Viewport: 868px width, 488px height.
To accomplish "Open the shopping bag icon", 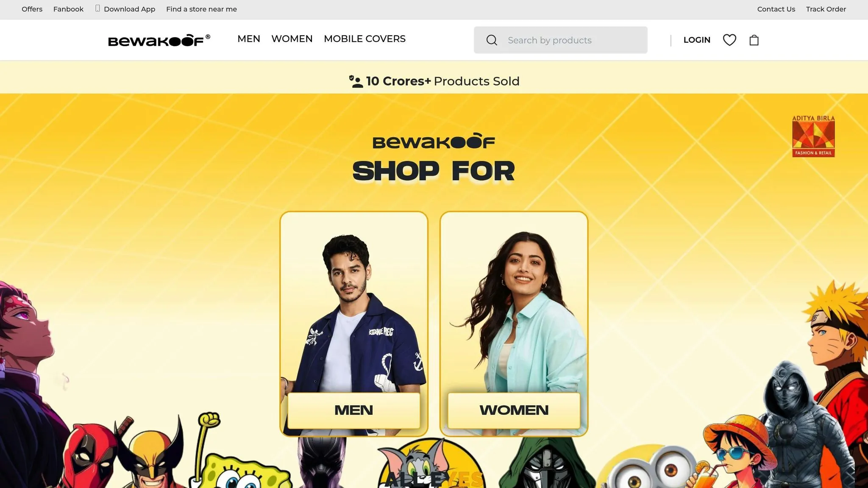I will (x=754, y=40).
